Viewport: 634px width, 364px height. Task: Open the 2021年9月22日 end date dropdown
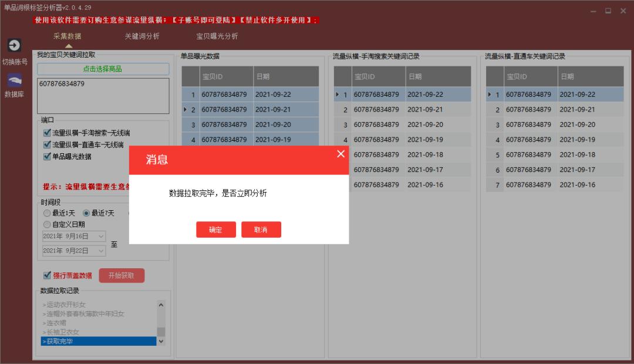pos(101,250)
